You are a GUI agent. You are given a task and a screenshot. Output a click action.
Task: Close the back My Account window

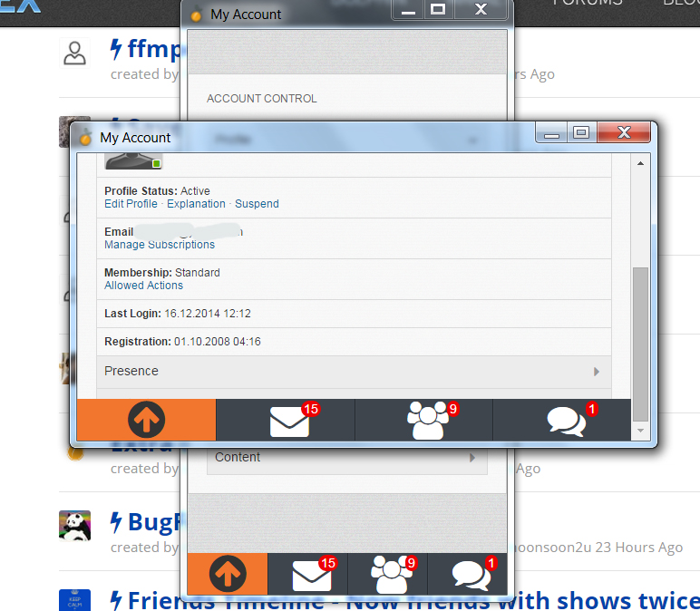481,10
